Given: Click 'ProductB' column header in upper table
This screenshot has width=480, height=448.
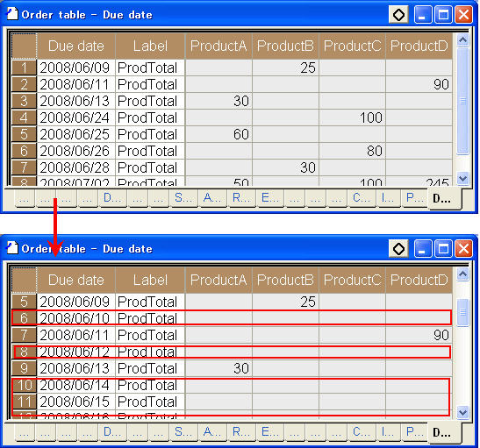Looking at the screenshot, I should pyautogui.click(x=285, y=46).
